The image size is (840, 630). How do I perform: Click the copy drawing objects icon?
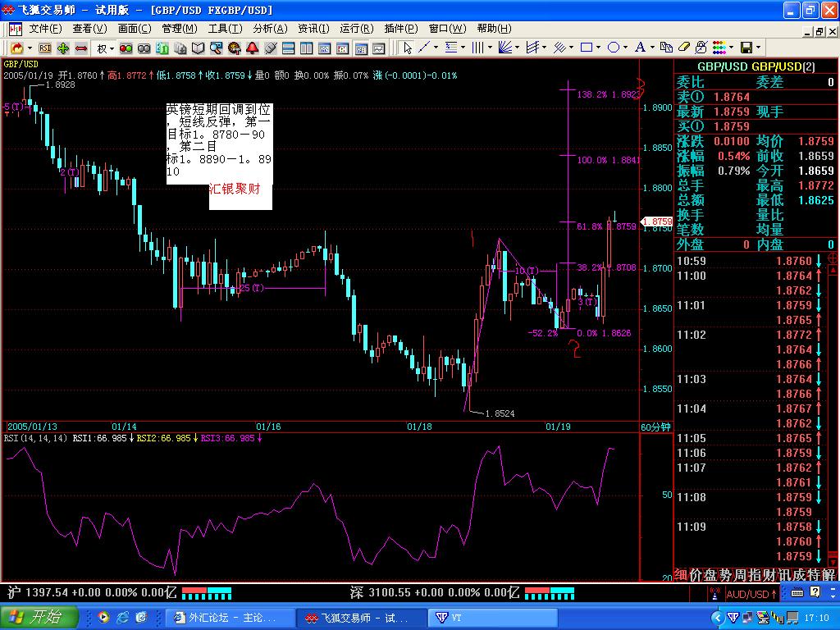coord(666,48)
